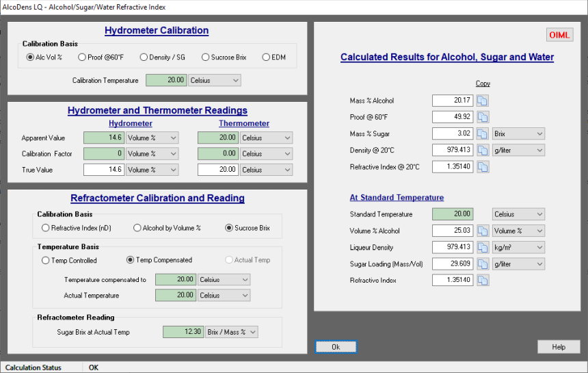Copy the Sugar Loading result

[x=483, y=263]
